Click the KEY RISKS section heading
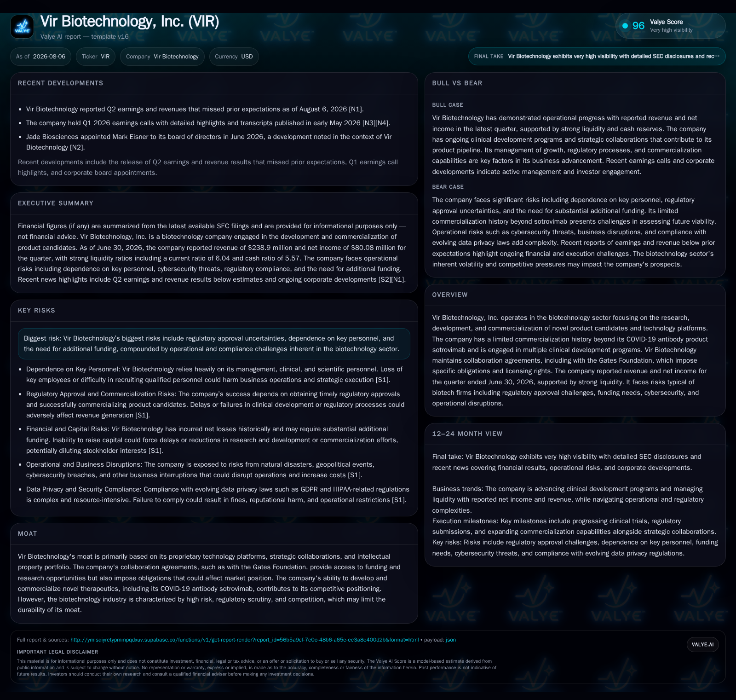Screen dimensions: 736x700 click(36, 311)
